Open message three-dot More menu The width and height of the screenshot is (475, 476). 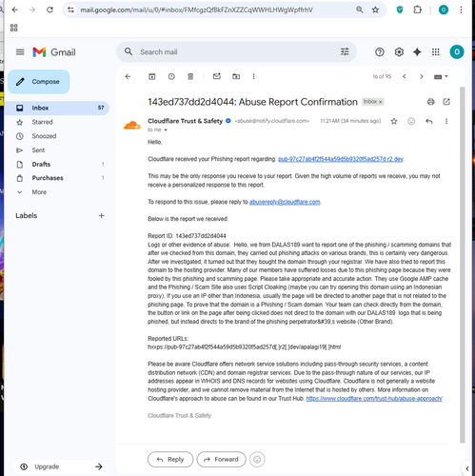[x=446, y=121]
